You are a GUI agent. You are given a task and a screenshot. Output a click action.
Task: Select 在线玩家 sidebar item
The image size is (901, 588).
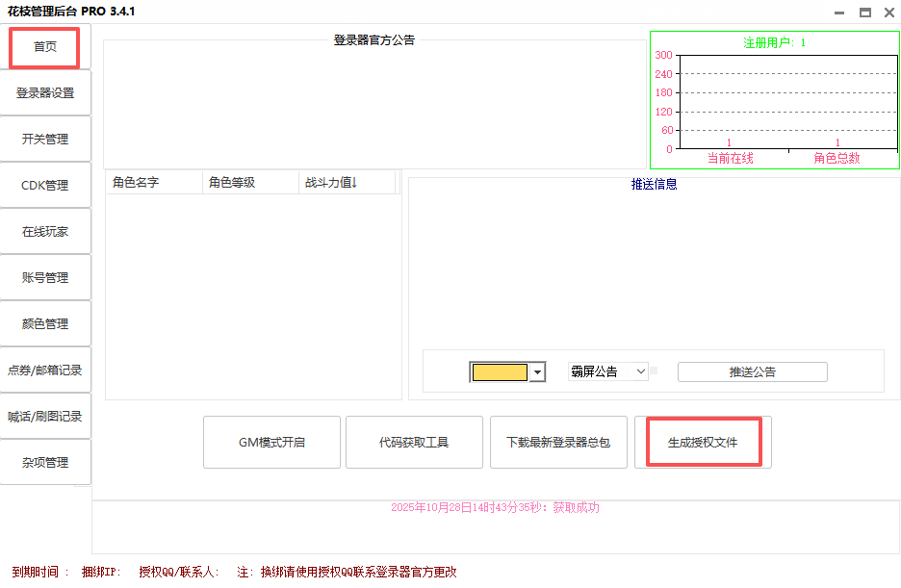pos(45,232)
